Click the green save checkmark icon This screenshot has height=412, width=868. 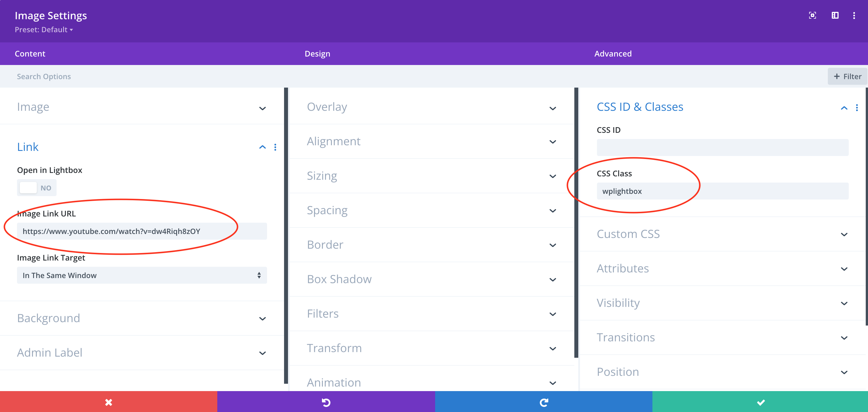760,402
